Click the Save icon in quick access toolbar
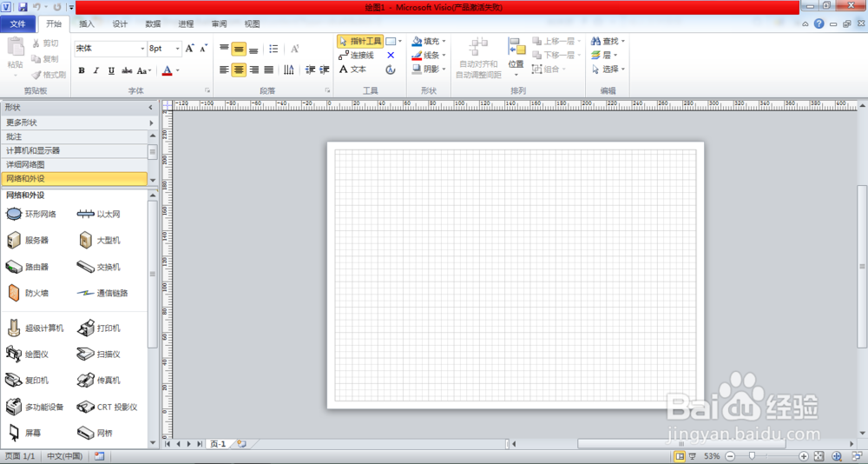The height and width of the screenshot is (464, 868). coord(23,7)
